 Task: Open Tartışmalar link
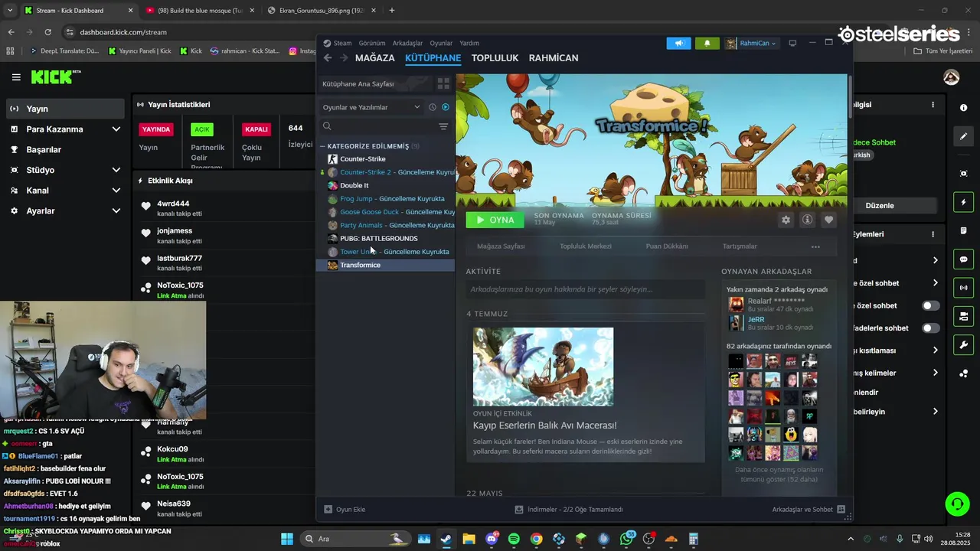(x=740, y=246)
